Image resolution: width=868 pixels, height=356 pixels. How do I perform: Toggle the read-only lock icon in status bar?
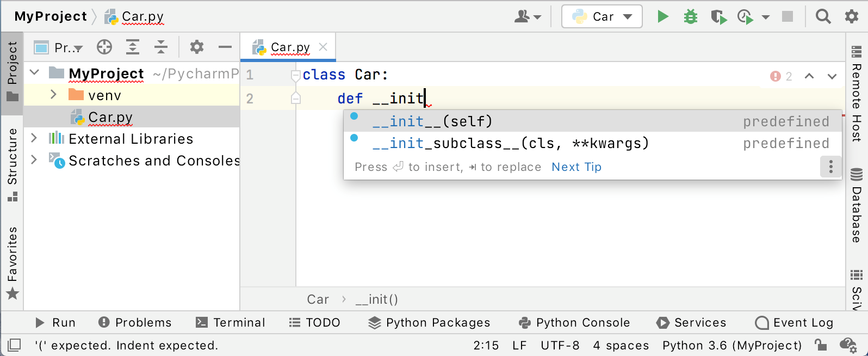click(x=821, y=345)
